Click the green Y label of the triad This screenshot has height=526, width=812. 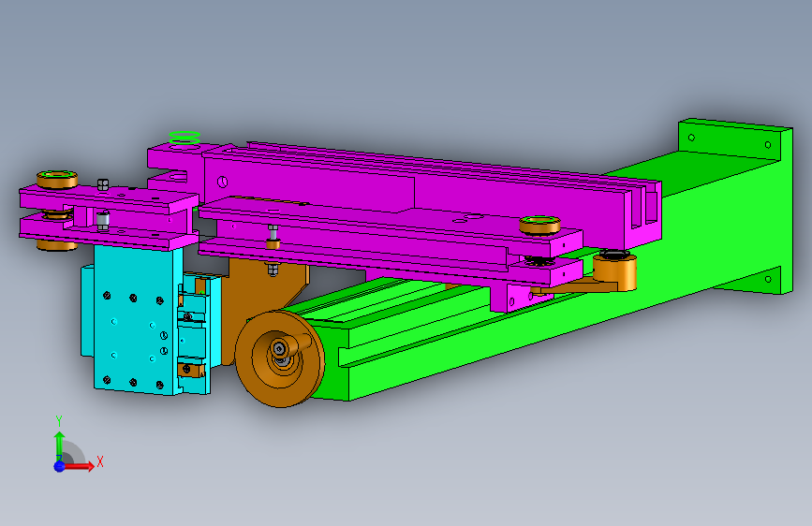click(x=59, y=421)
